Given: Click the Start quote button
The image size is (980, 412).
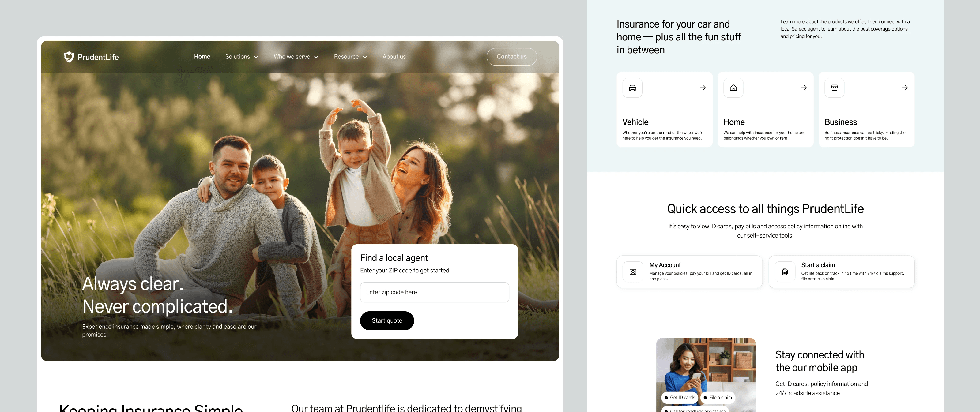Looking at the screenshot, I should click(x=386, y=320).
